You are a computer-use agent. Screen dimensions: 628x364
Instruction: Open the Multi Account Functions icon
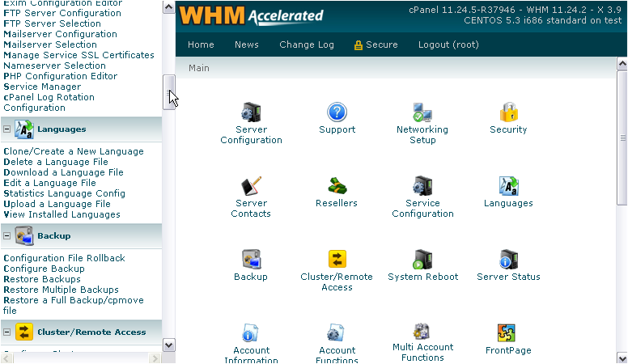point(422,332)
